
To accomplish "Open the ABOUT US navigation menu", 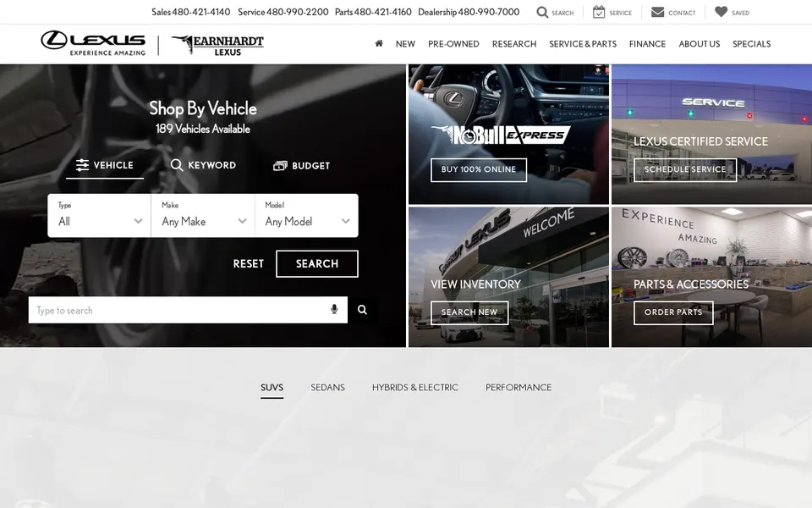I will click(x=700, y=44).
